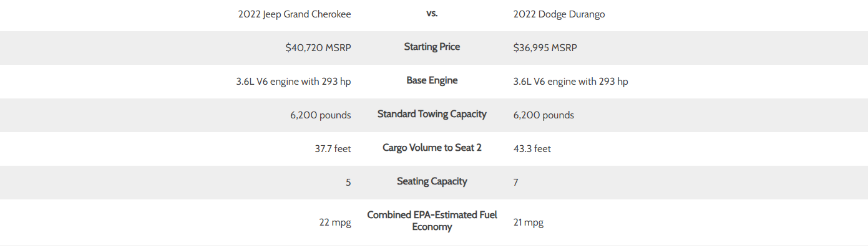The width and height of the screenshot is (868, 248).
Task: Click the Cargo Volume to Seat 2 label
Action: [432, 148]
